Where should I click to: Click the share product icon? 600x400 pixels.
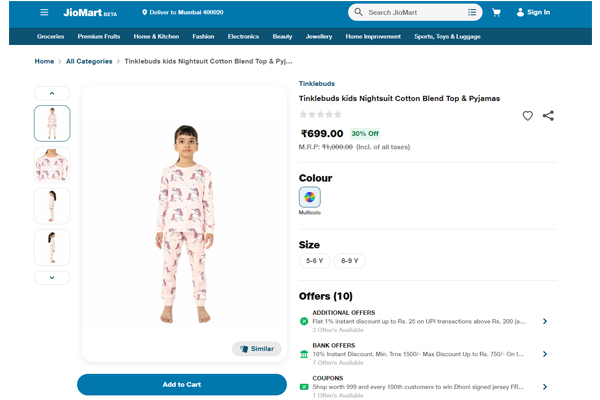[548, 116]
